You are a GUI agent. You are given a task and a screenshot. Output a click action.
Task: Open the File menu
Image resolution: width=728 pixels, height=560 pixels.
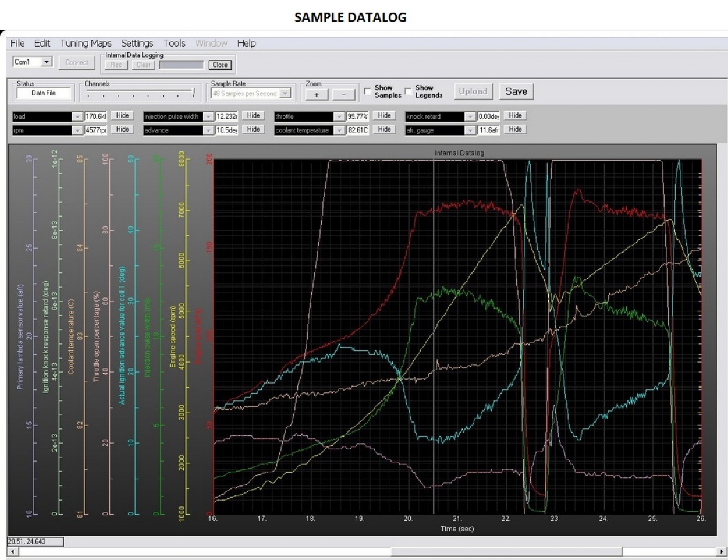[17, 43]
